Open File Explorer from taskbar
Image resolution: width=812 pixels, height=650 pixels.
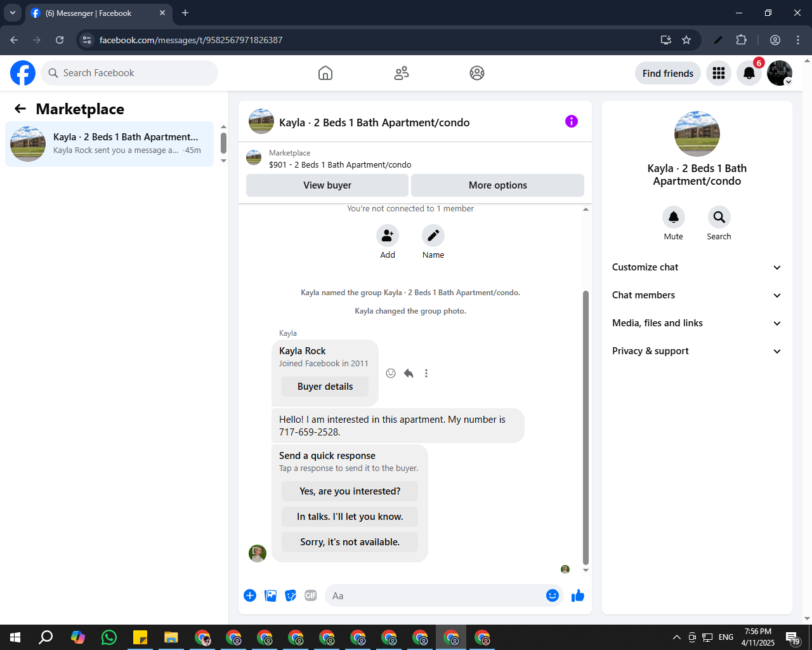[171, 637]
